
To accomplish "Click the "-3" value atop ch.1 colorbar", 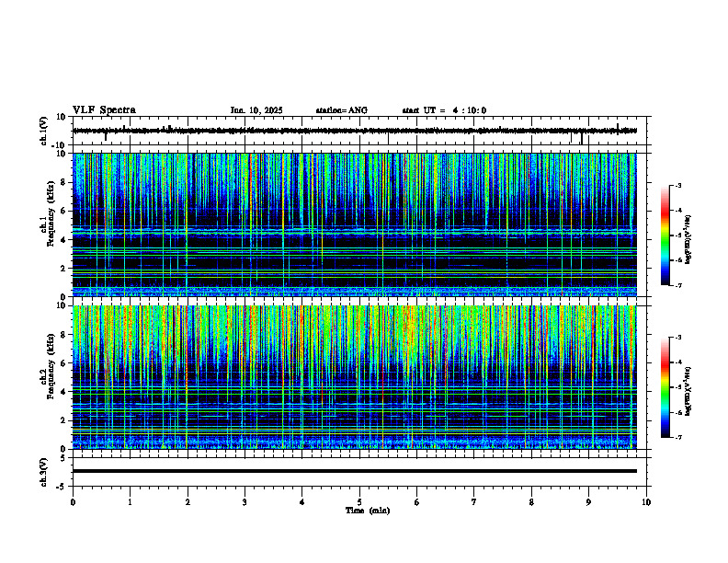I will tap(677, 185).
